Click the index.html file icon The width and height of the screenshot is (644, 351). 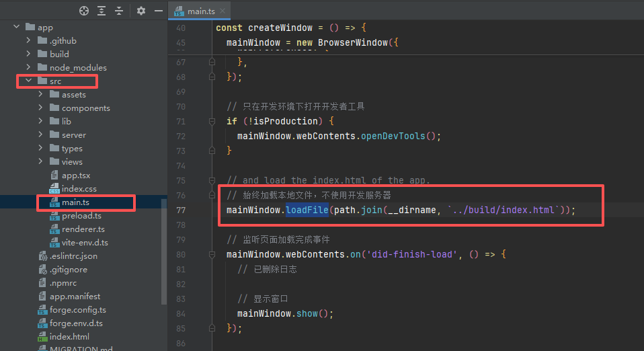click(42, 337)
